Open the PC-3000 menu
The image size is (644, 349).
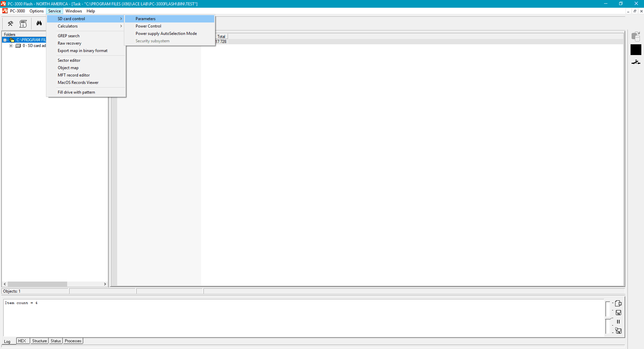[x=17, y=11]
